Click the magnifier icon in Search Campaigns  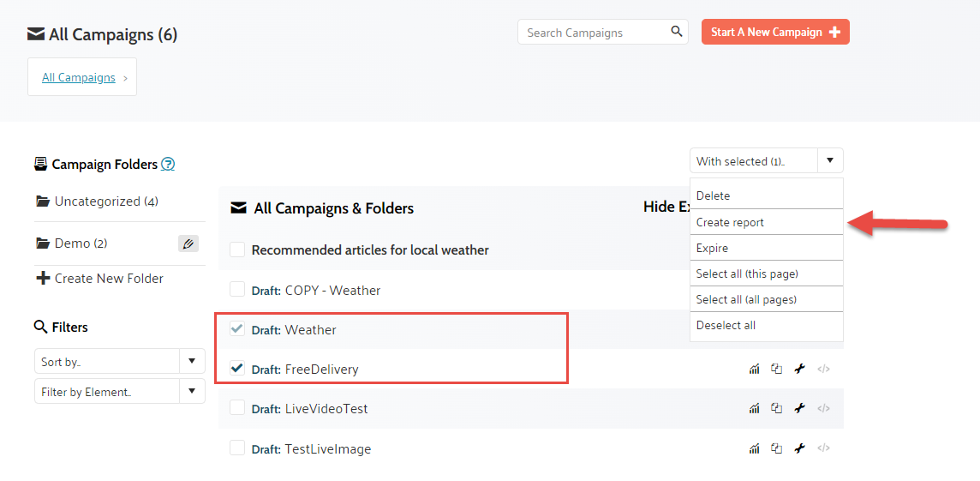[677, 32]
